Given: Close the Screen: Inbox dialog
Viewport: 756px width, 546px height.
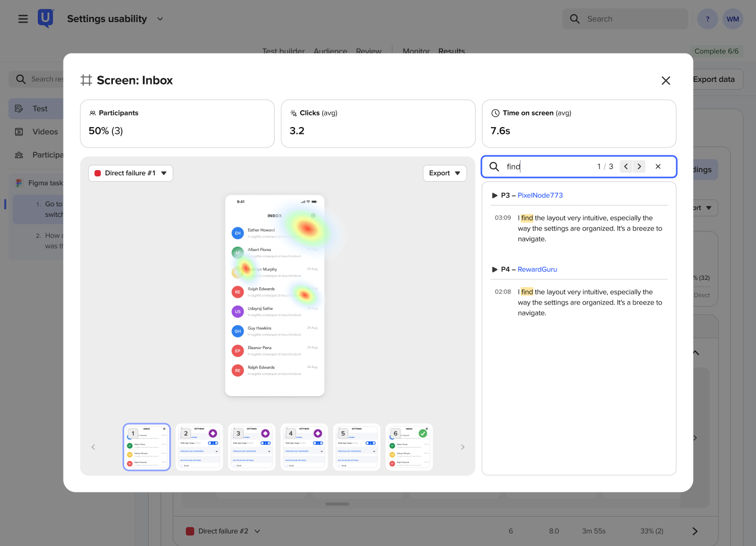Looking at the screenshot, I should click(666, 80).
